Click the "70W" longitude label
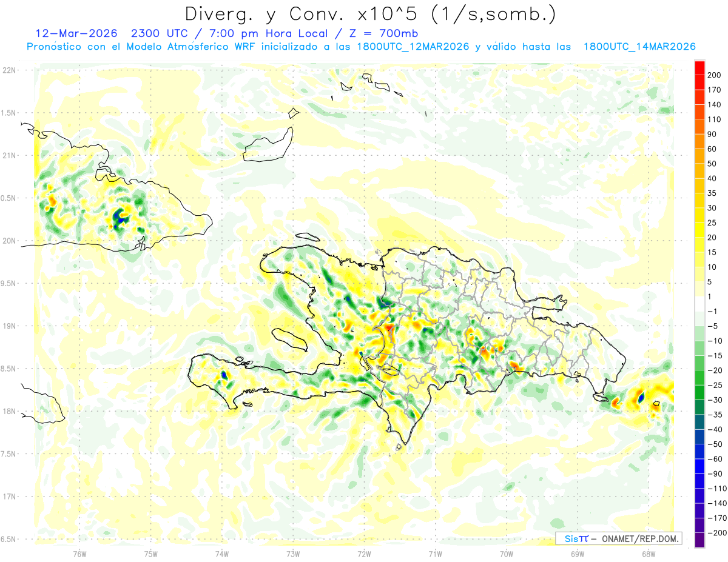This screenshot has width=728, height=562. [x=507, y=553]
